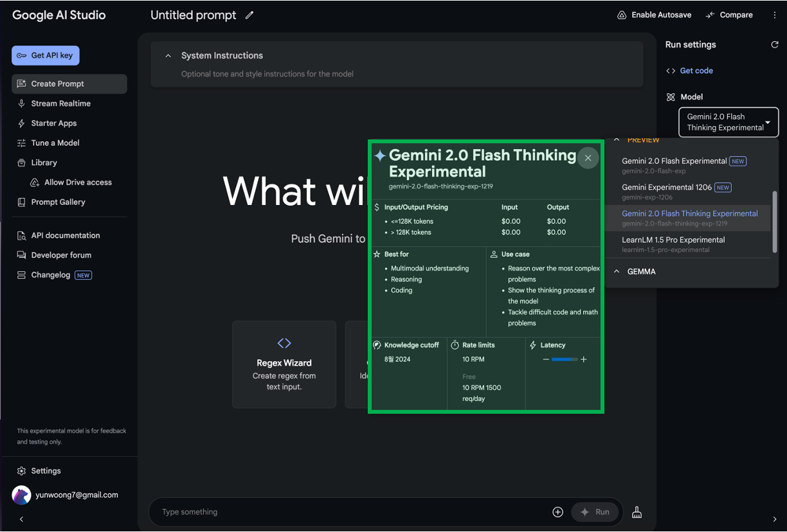Click the API documentation icon
This screenshot has height=532, width=787.
[x=21, y=235]
